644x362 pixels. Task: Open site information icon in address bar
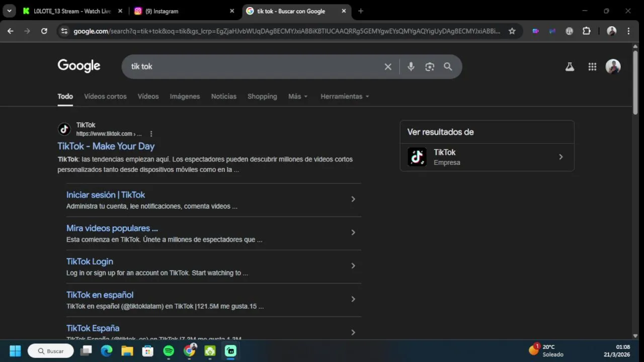tap(64, 31)
